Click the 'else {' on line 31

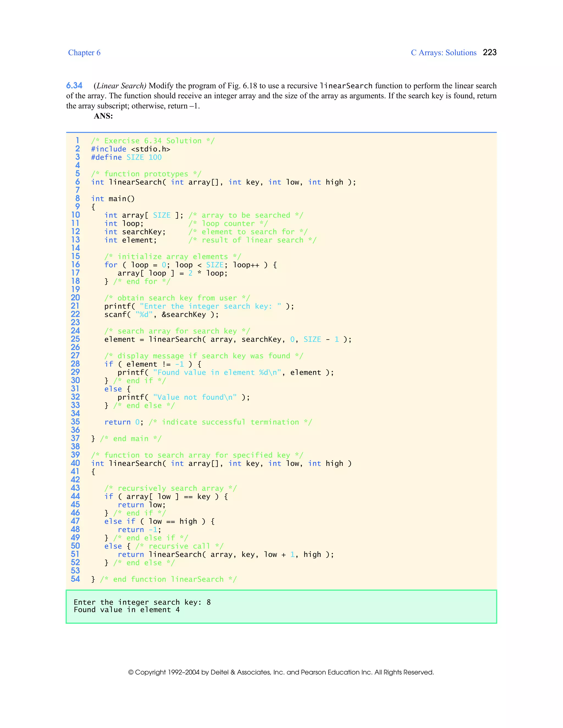pos(117,389)
